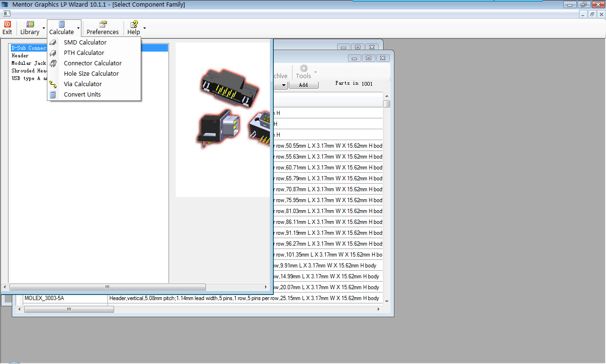Screen dimensions: 606x364
Task: Open Preferences from the toolbar
Action: [103, 28]
